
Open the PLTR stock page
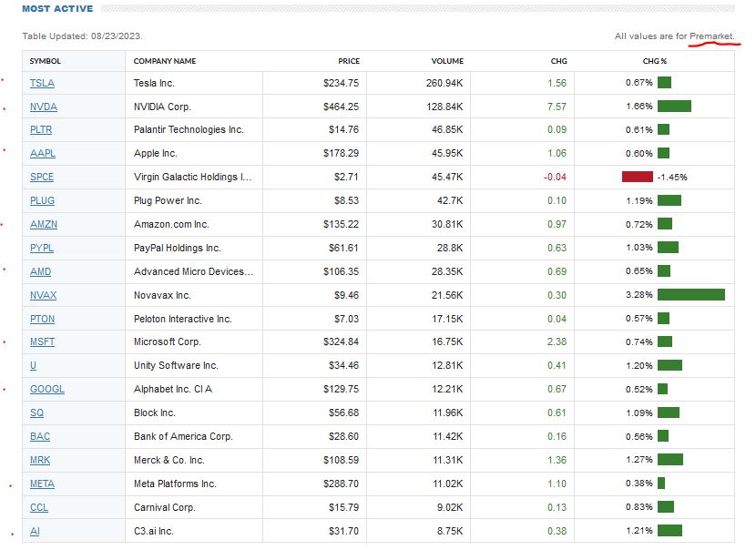[43, 130]
